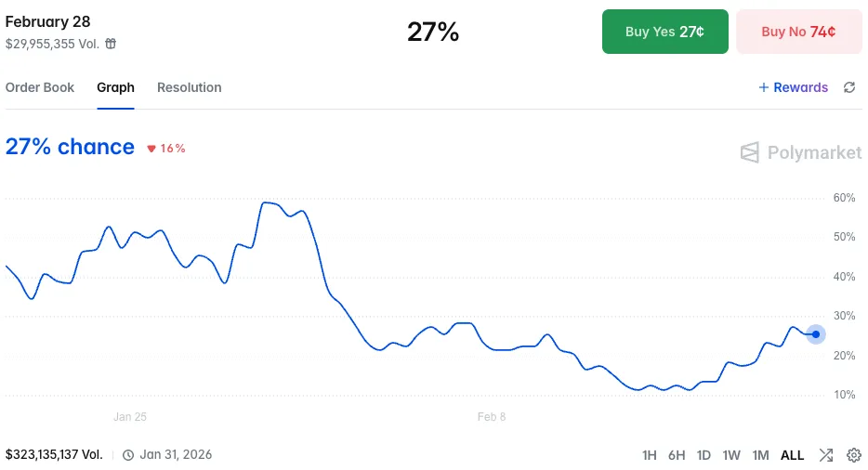The width and height of the screenshot is (868, 470).
Task: Click Buy Yes 27¢ button
Action: click(x=664, y=32)
